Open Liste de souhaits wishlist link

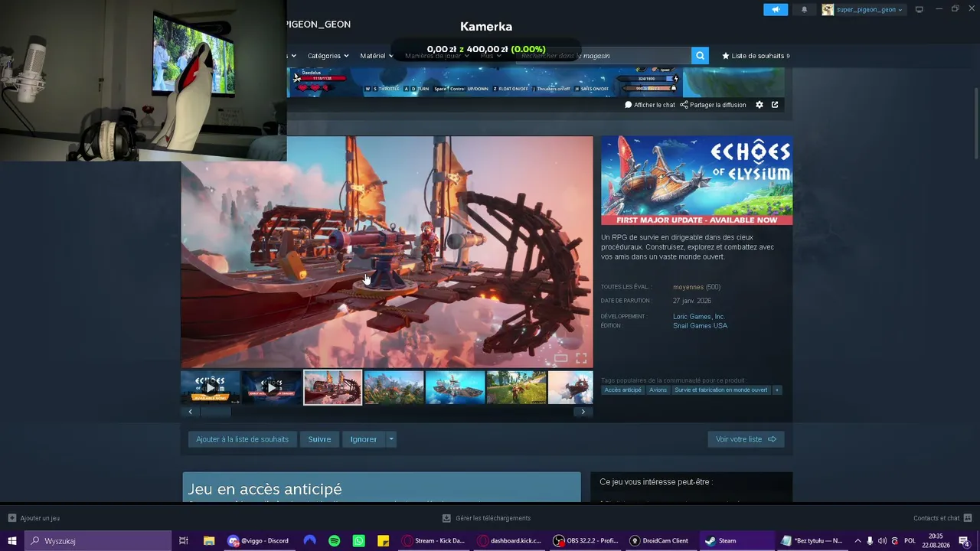point(756,56)
